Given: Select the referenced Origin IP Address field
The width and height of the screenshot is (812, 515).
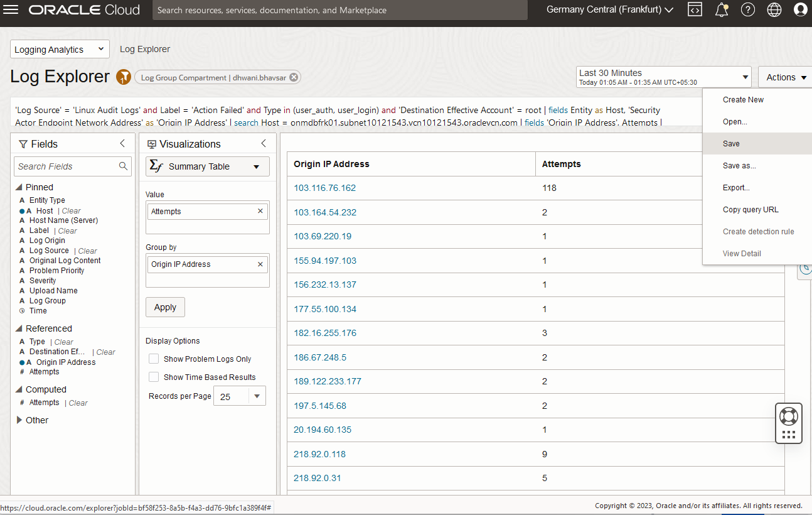Looking at the screenshot, I should point(66,362).
